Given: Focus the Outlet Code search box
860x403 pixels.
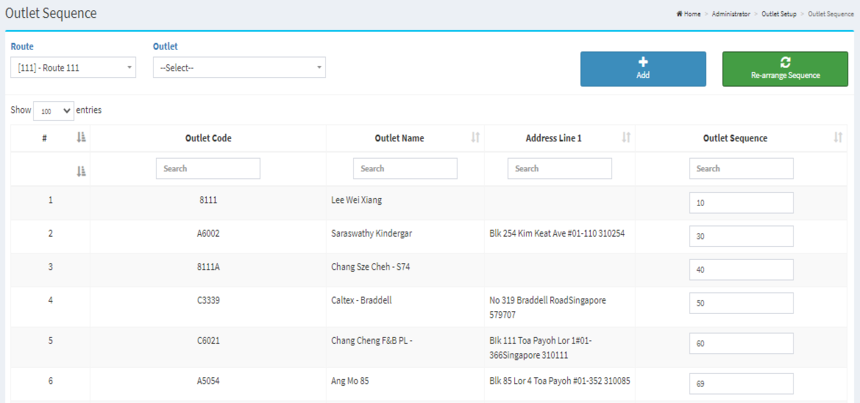Looking at the screenshot, I should coord(208,169).
